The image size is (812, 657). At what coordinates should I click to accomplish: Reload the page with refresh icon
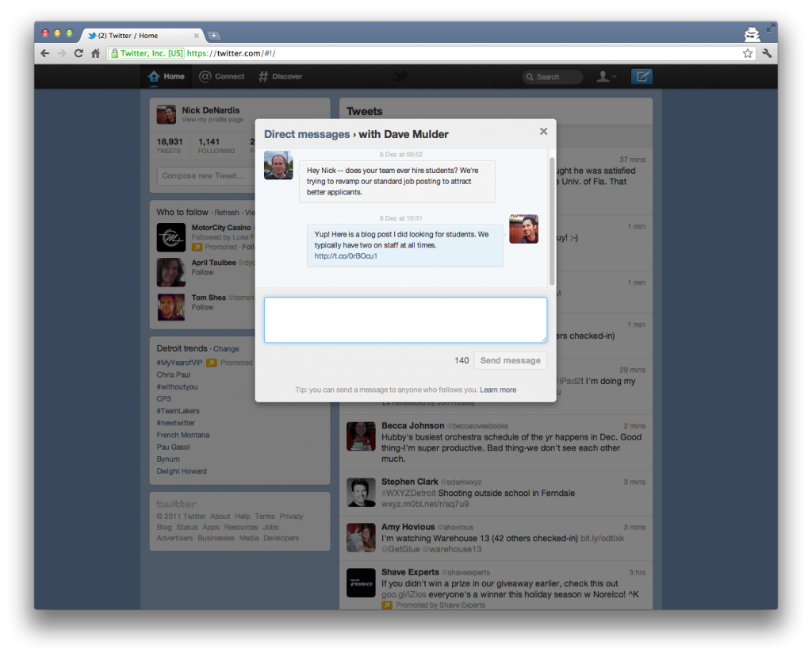tap(79, 53)
